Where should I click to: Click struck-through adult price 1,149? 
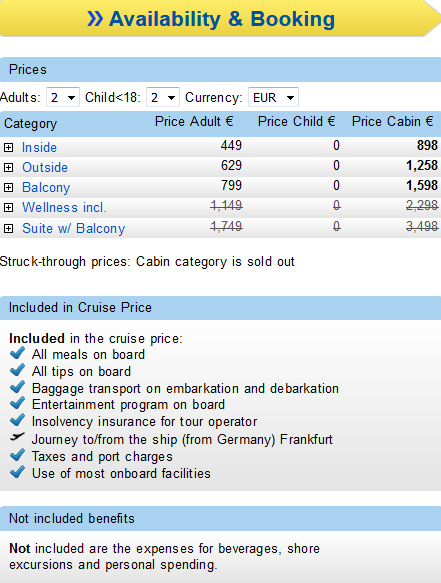pos(226,205)
